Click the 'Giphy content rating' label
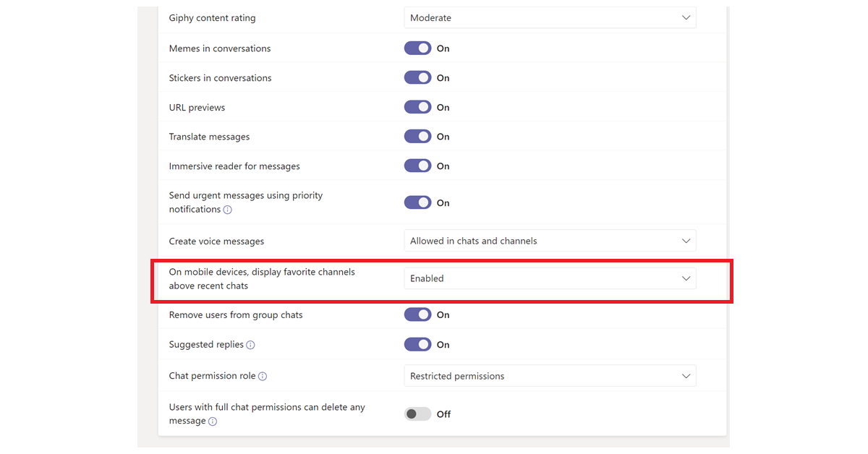 click(x=212, y=18)
